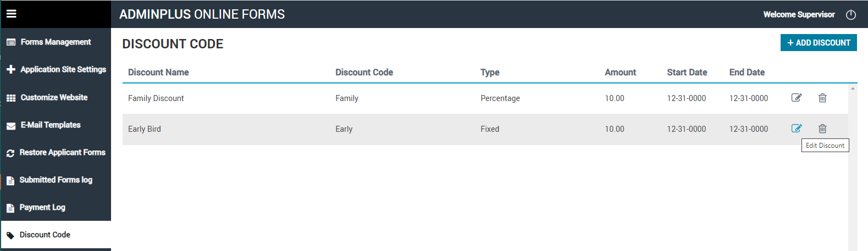The height and width of the screenshot is (251, 868).
Task: Click the Discount Name column header
Action: coord(158,72)
